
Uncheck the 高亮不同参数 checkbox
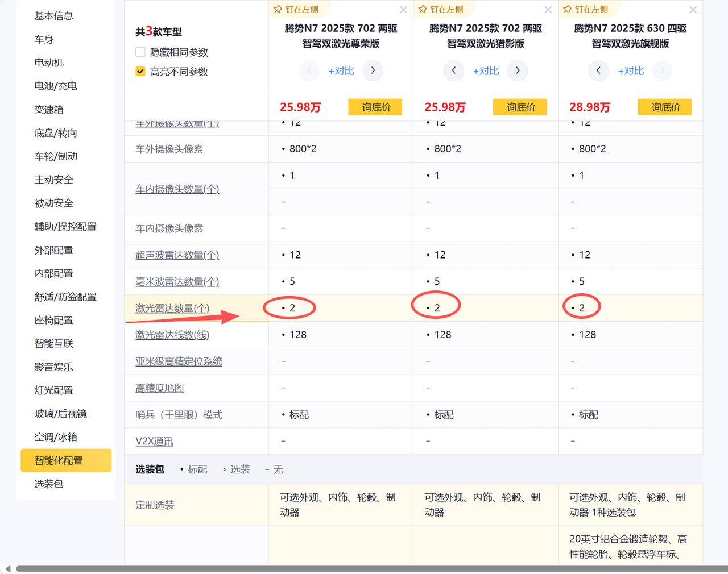140,72
